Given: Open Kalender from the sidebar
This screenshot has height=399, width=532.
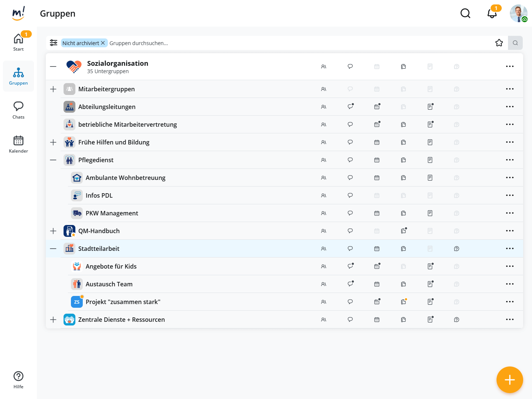Looking at the screenshot, I should pyautogui.click(x=18, y=144).
